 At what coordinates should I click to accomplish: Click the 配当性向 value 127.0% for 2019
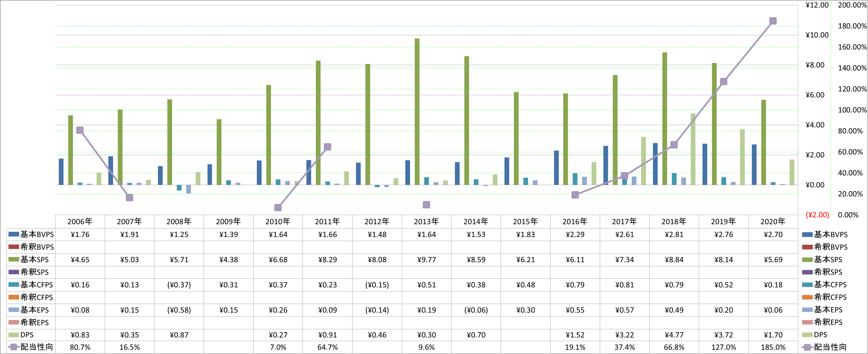tap(724, 347)
